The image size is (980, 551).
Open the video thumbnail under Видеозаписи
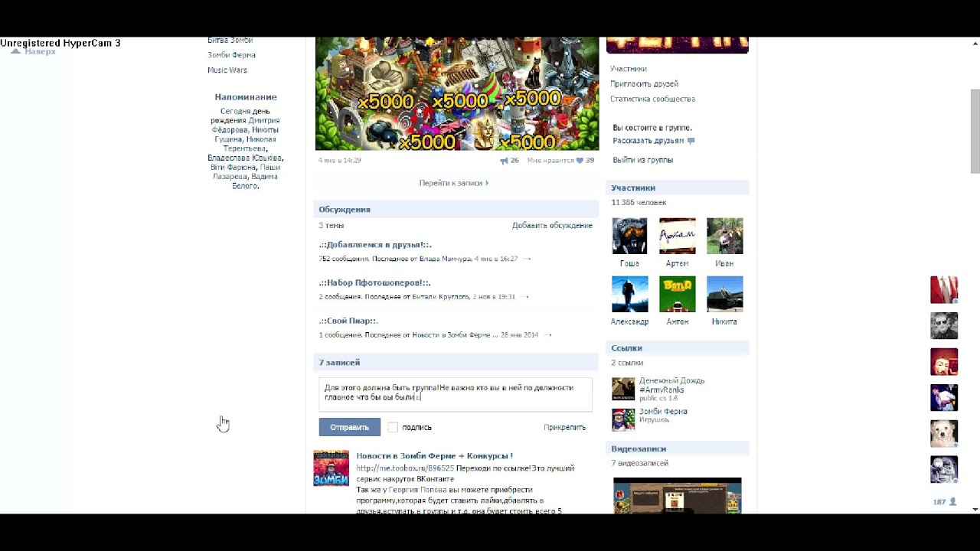[x=677, y=496]
